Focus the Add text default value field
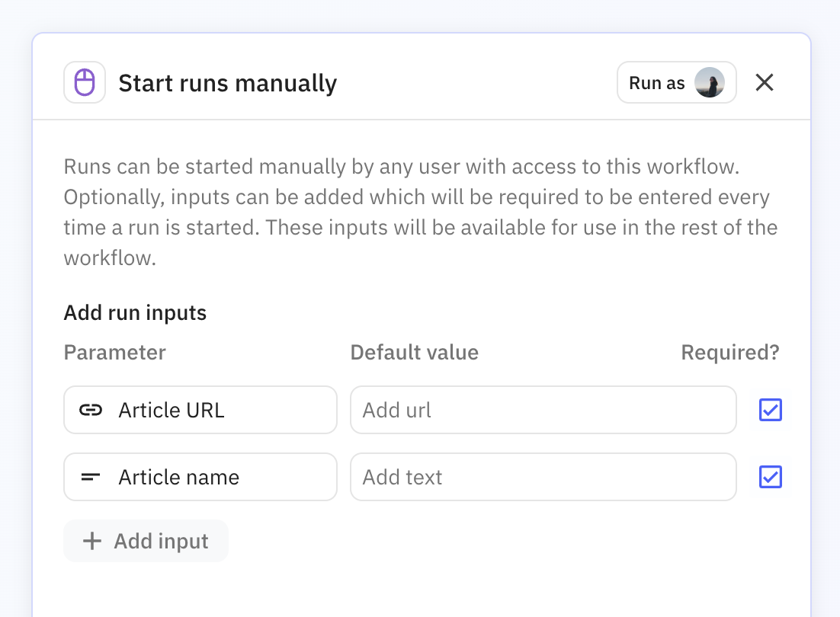Image resolution: width=840 pixels, height=617 pixels. pos(543,478)
